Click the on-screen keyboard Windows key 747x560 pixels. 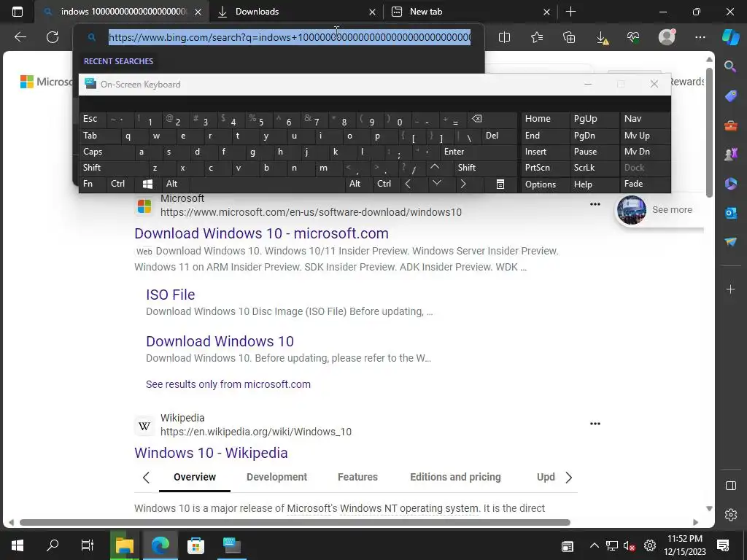(147, 184)
